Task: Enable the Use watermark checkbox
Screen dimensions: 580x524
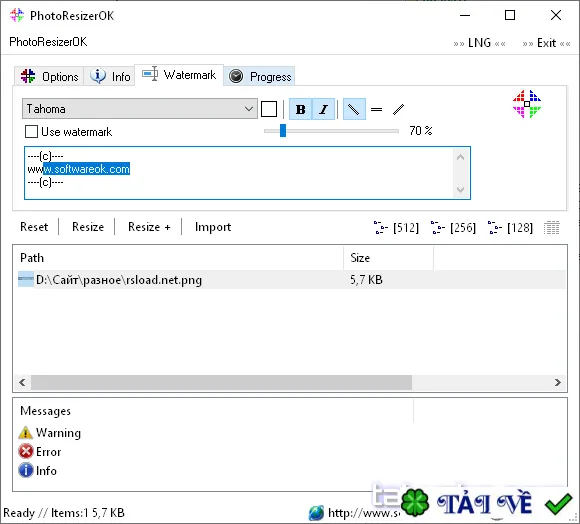Action: [31, 132]
